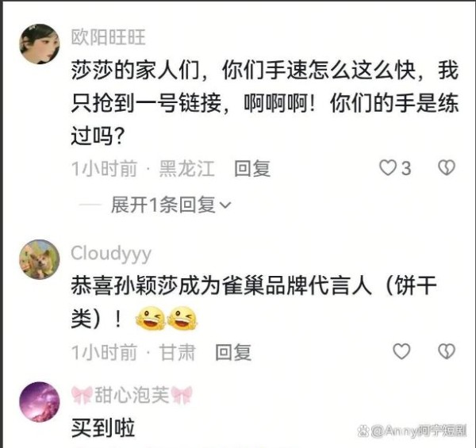Open 甜心泡芙's purple avatar
The height and width of the screenshot is (448, 476).
[40, 402]
